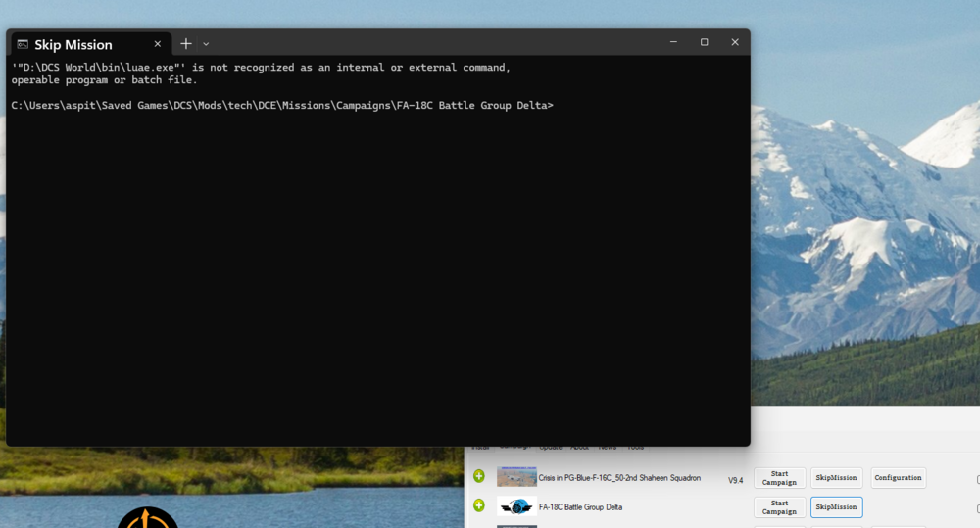Select the Skip Mission terminal tab

coord(90,44)
